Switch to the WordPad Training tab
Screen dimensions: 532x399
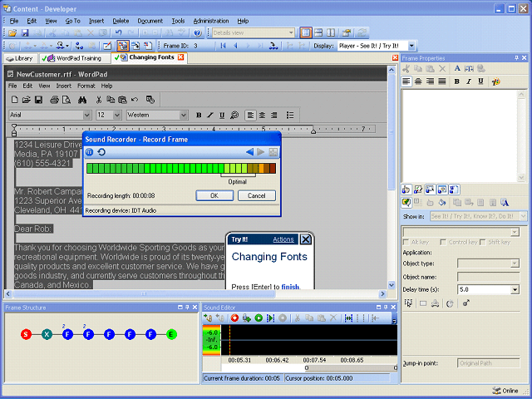pos(75,58)
